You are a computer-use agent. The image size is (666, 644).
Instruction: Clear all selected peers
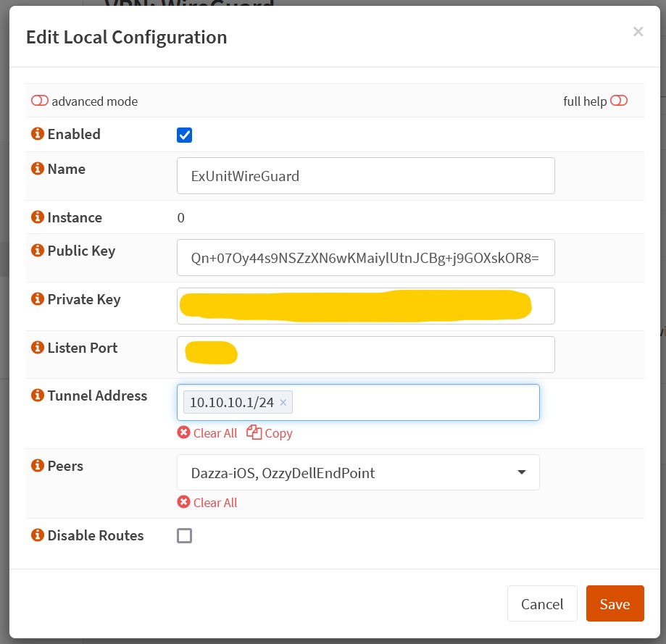click(x=207, y=503)
